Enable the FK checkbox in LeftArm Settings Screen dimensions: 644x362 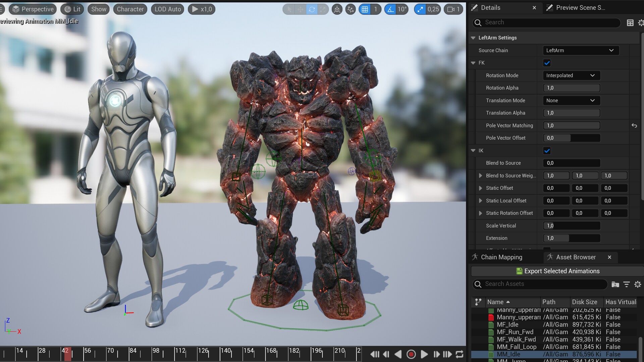(x=547, y=63)
